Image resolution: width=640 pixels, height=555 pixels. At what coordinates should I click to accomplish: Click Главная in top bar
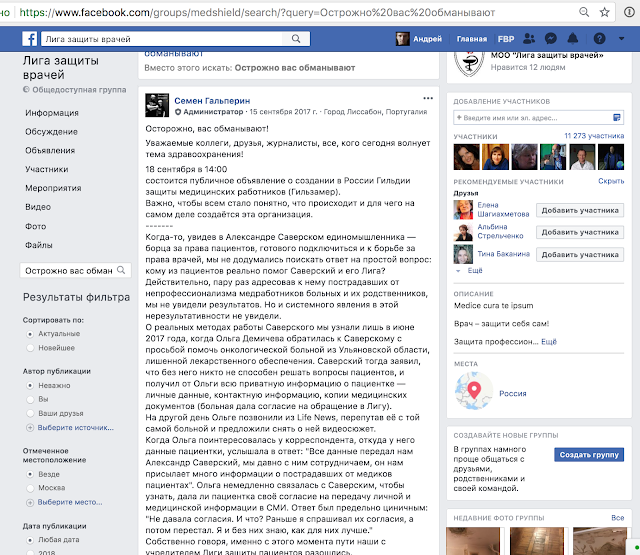(472, 39)
